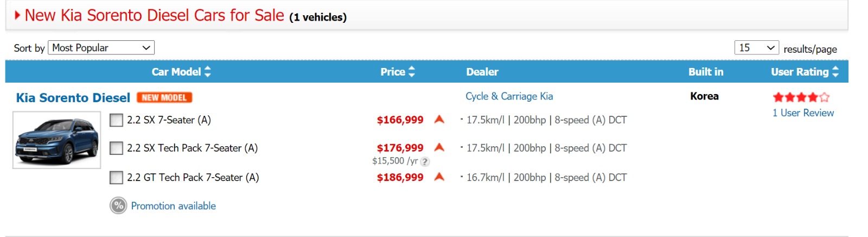This screenshot has width=868, height=237.
Task: Click the Car Model sort arrows icon
Action: click(x=208, y=72)
